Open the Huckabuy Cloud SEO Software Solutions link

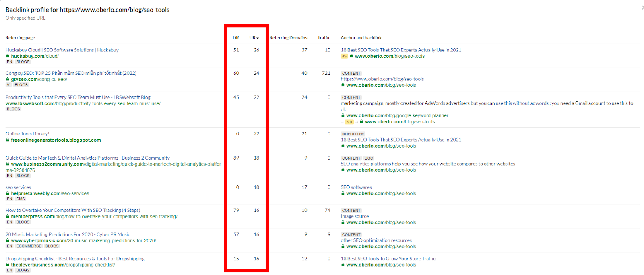(x=62, y=50)
